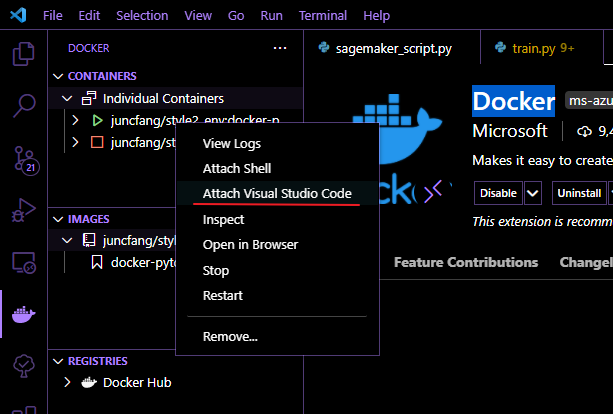Open the Disable button dropdown arrow

coord(532,193)
